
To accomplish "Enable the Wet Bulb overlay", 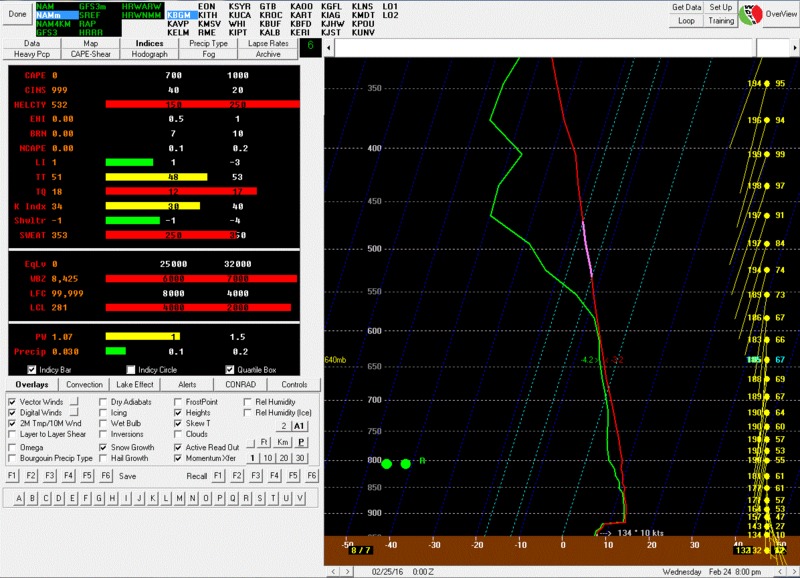I will [103, 423].
